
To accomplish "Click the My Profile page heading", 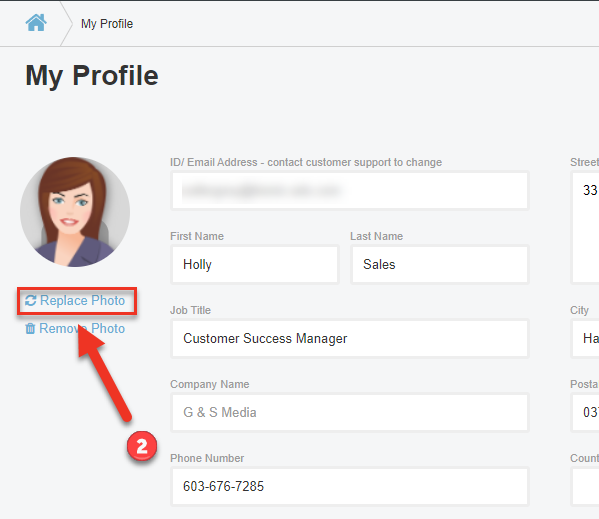I will (92, 76).
